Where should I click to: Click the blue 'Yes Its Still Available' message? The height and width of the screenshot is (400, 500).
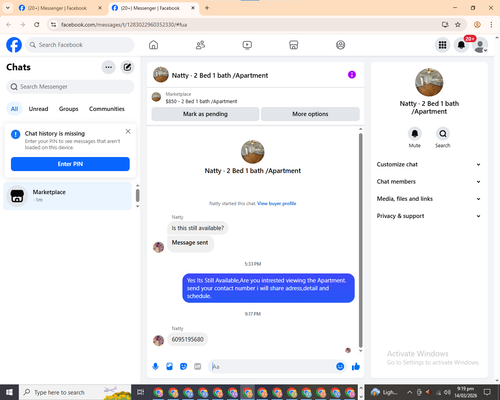(x=268, y=288)
